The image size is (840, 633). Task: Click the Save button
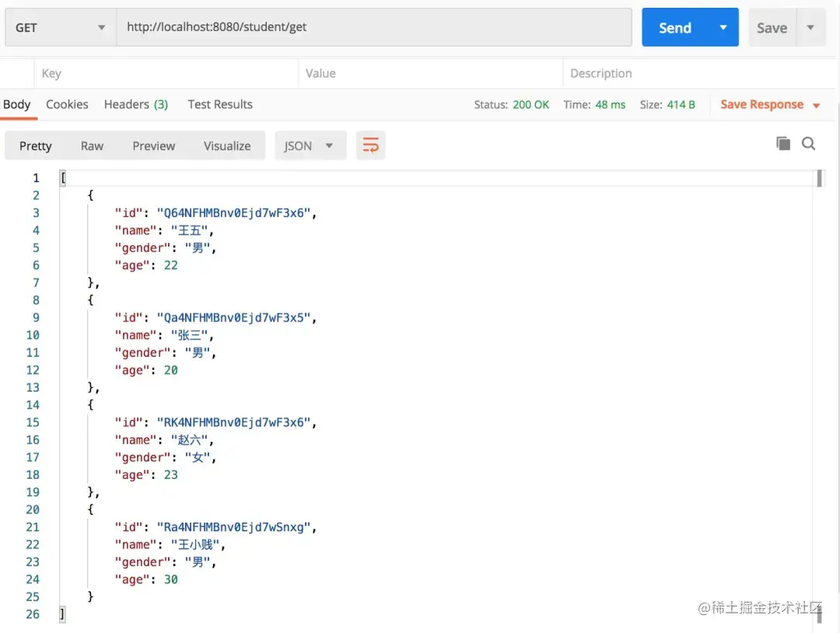click(x=772, y=26)
